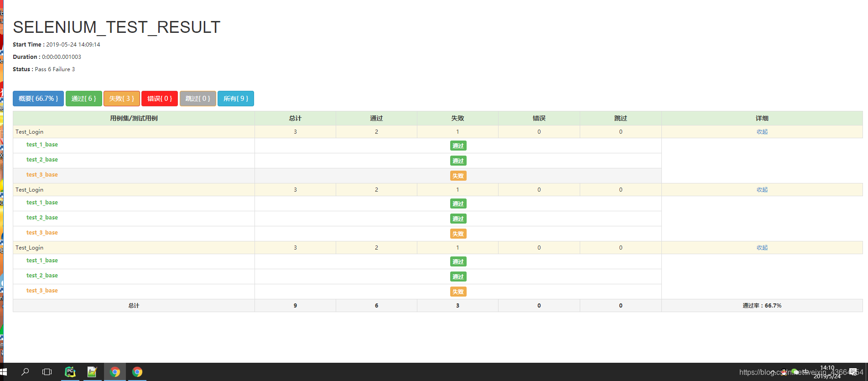Select third Test_Login suite name
The height and width of the screenshot is (381, 868).
pyautogui.click(x=29, y=248)
